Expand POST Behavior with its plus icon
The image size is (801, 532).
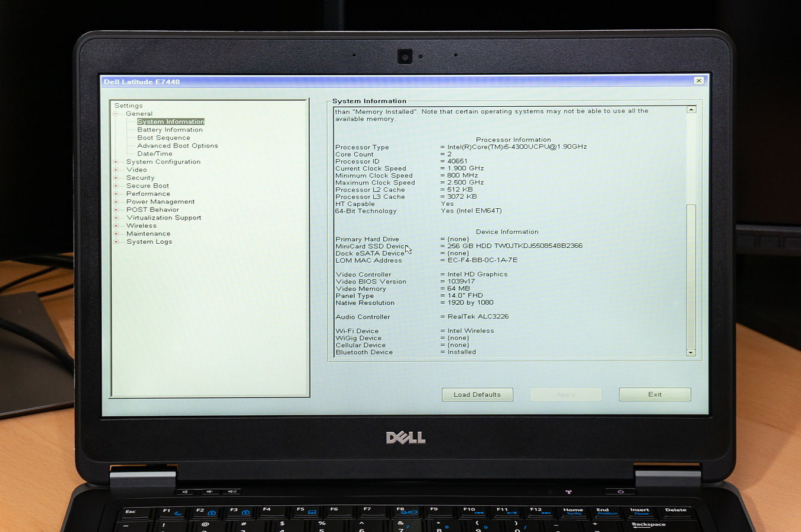click(x=116, y=210)
